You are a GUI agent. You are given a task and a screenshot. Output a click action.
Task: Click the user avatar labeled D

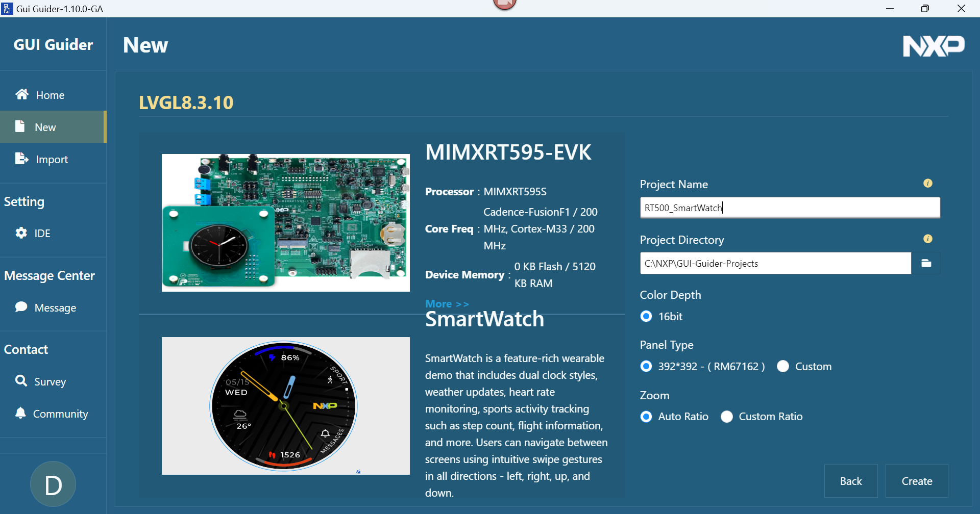coord(53,484)
